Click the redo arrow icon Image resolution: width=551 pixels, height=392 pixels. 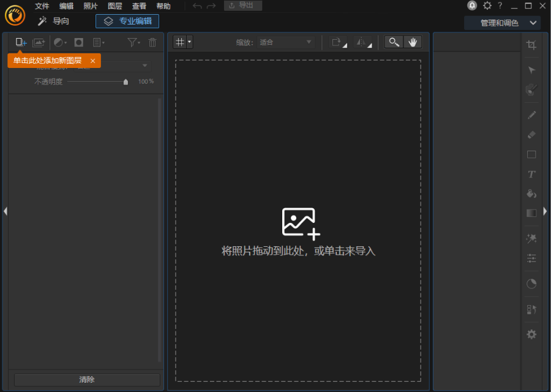(211, 6)
